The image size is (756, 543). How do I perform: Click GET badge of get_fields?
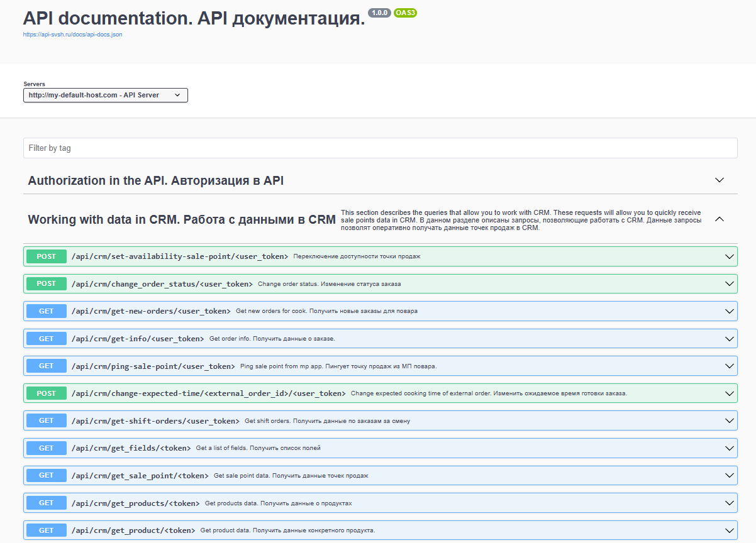[x=47, y=449]
